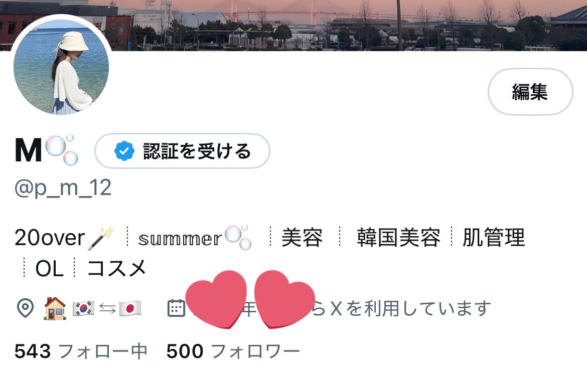587x392 pixels.
Task: Click the @p_m_12 username handle
Action: pos(63,188)
